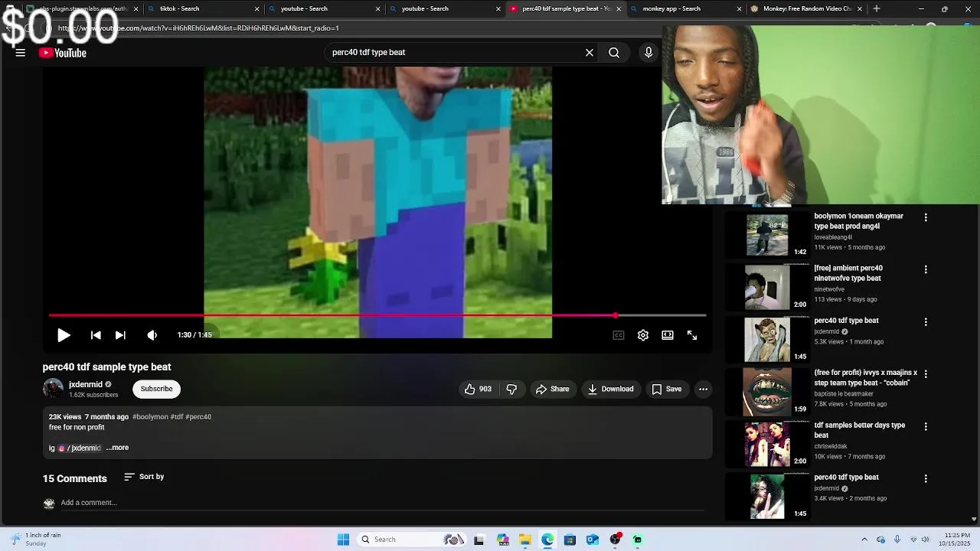The width and height of the screenshot is (980, 551).
Task: Toggle closed captions on the player
Action: click(x=619, y=335)
